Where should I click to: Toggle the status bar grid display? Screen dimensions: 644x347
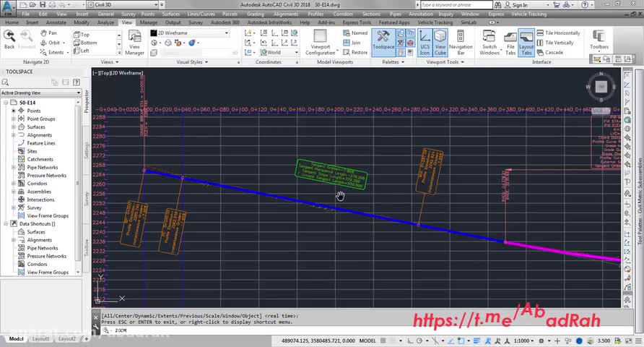[383, 340]
